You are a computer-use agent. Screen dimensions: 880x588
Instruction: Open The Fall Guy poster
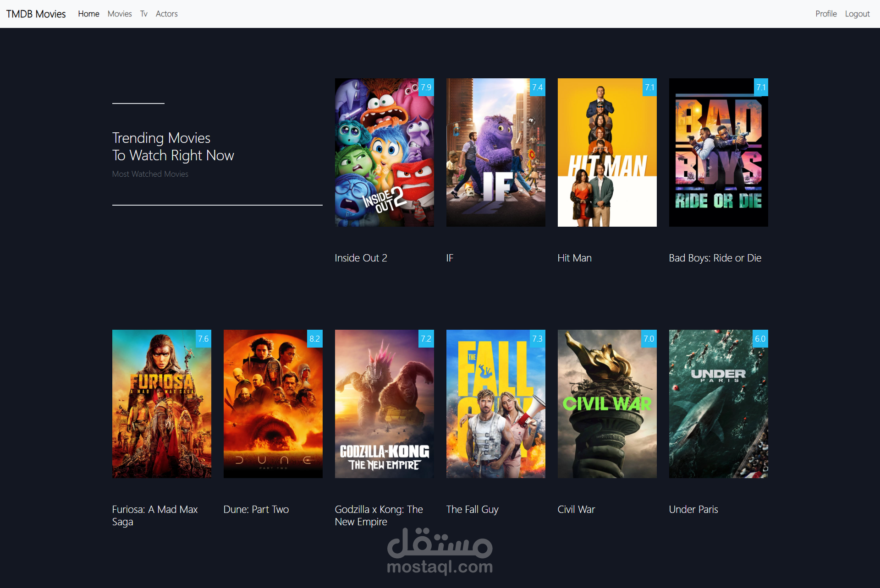click(x=495, y=404)
